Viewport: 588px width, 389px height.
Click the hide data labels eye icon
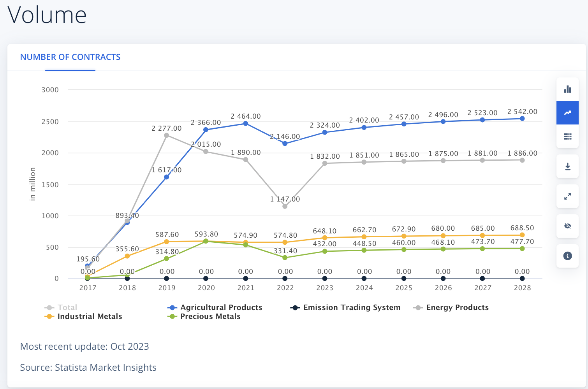pos(567,226)
